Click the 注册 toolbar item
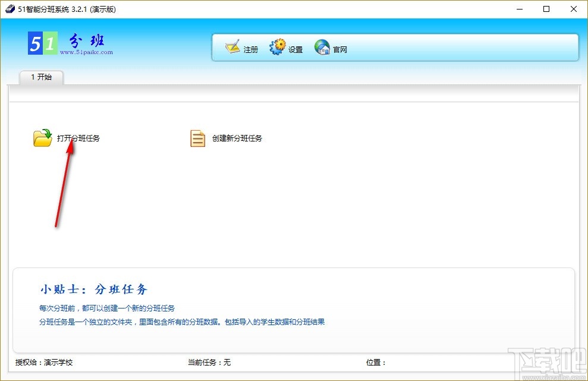Viewport: 588px width, 381px height. point(250,50)
